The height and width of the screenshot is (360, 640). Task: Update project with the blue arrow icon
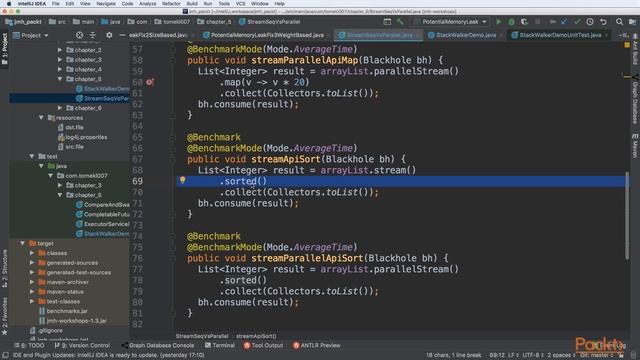564,22
